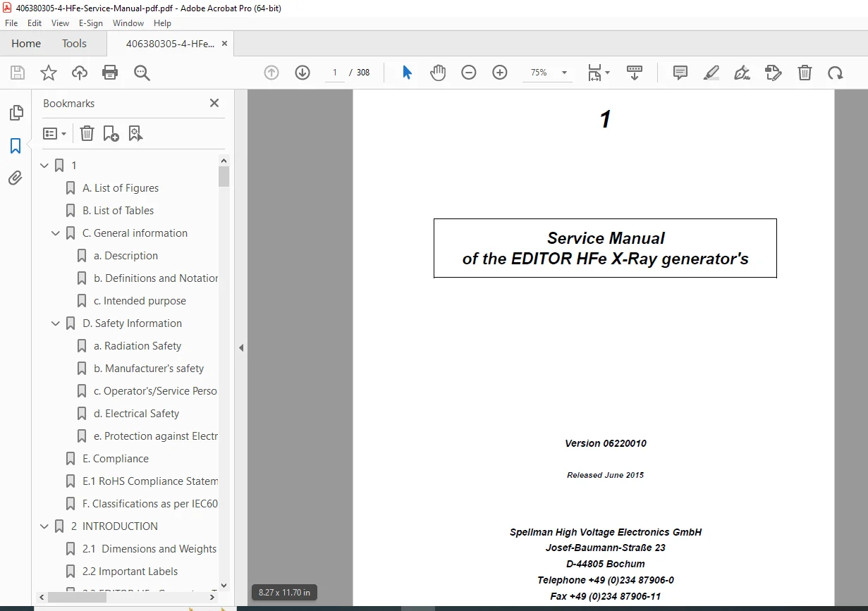Viewport: 868px width, 611px height.
Task: Go to previous page arrow
Action: 271,73
